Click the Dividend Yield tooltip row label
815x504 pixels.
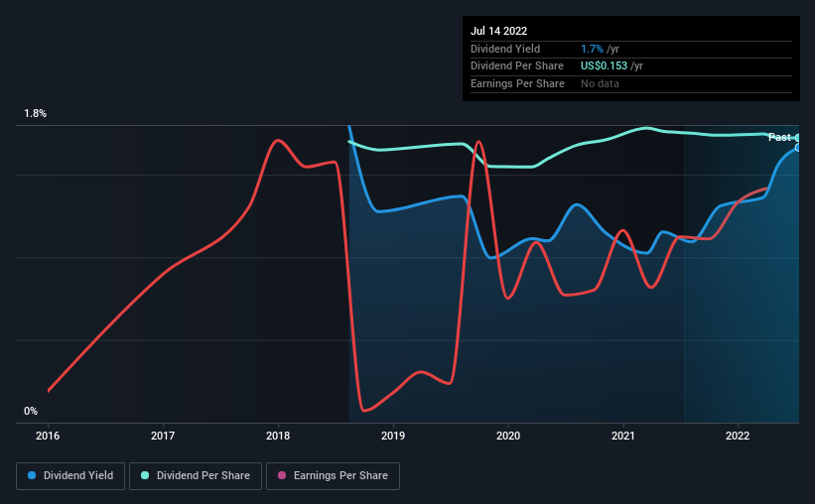pyautogui.click(x=505, y=49)
